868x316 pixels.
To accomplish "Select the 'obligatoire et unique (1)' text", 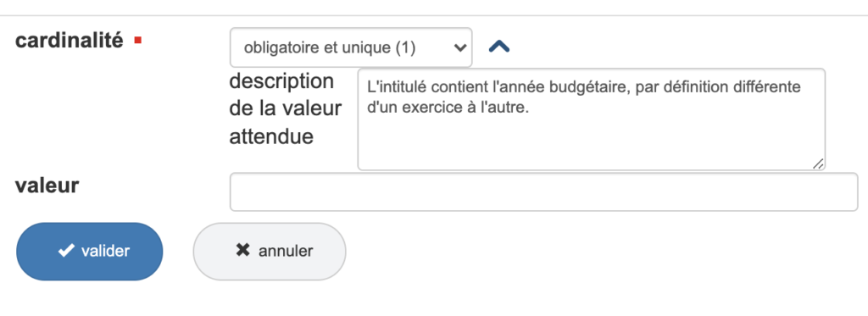I will (x=330, y=48).
